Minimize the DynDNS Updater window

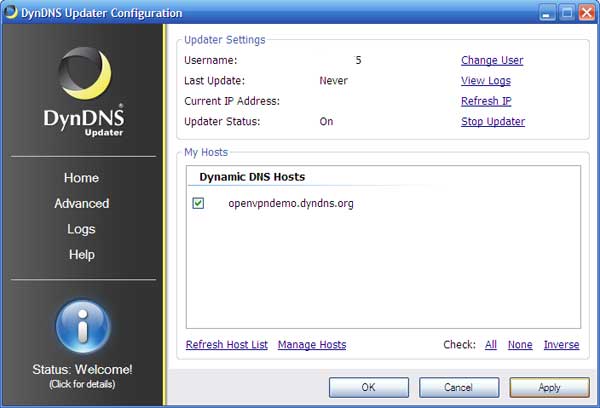pyautogui.click(x=547, y=13)
